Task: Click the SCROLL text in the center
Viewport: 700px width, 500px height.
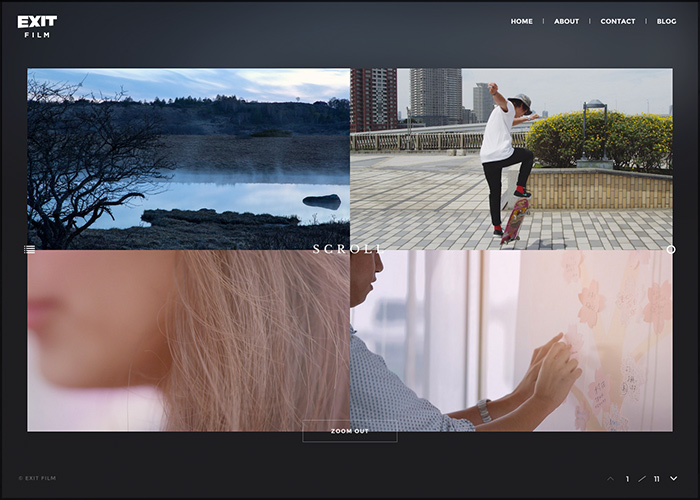Action: 348,249
